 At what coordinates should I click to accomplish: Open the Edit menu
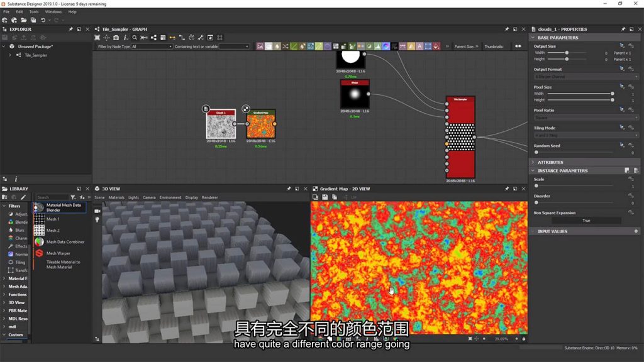coord(19,12)
